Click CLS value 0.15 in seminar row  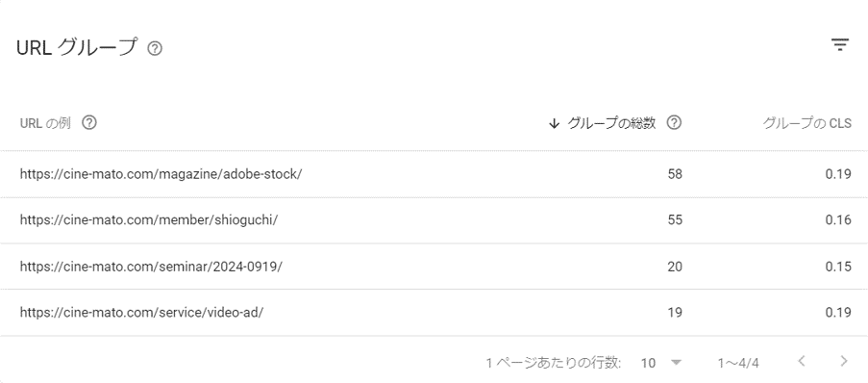pos(838,267)
